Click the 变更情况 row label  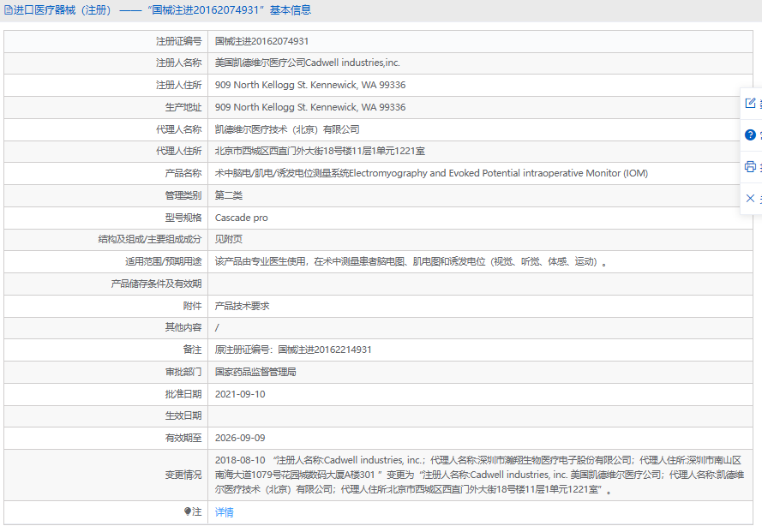(x=183, y=475)
